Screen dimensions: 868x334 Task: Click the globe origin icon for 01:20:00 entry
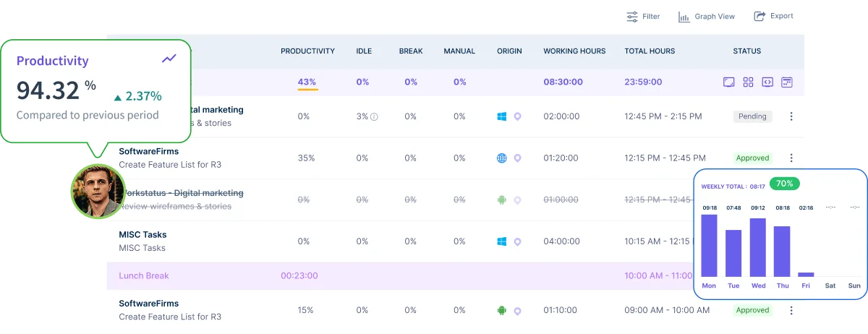pyautogui.click(x=501, y=158)
